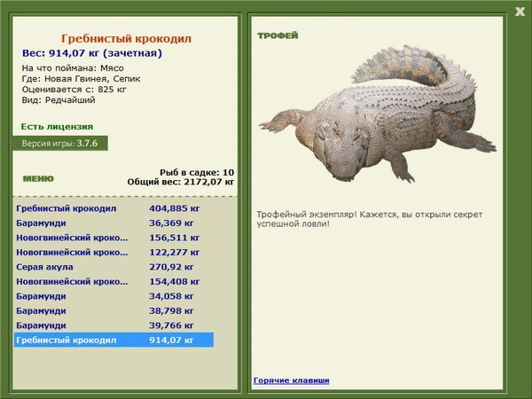
Task: Select Барамунди 34,058 кг row
Action: pos(113,296)
